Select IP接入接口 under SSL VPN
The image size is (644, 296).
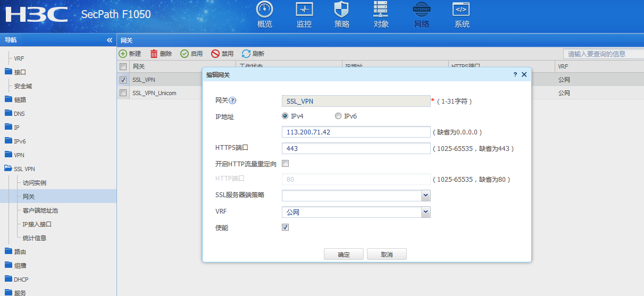pyautogui.click(x=37, y=224)
